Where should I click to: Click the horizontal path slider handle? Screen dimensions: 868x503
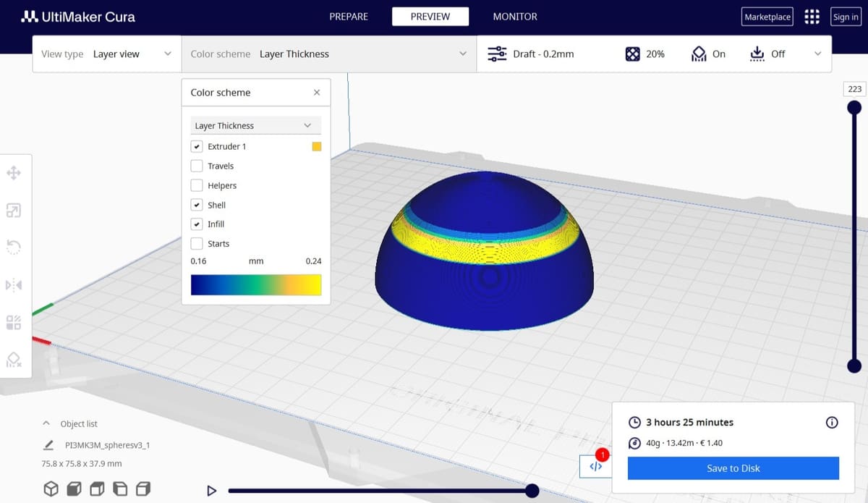click(x=532, y=491)
